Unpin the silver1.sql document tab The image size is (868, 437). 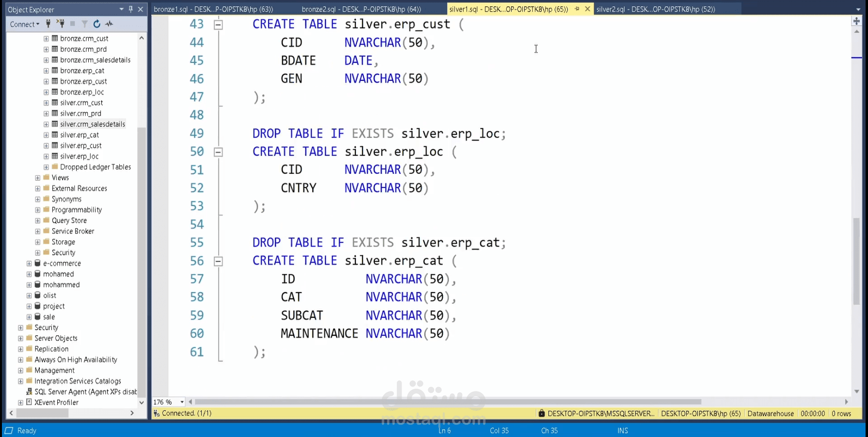pyautogui.click(x=577, y=9)
